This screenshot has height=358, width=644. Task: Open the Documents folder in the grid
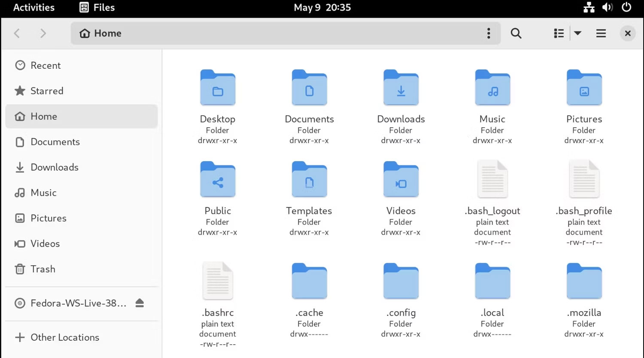[309, 87]
